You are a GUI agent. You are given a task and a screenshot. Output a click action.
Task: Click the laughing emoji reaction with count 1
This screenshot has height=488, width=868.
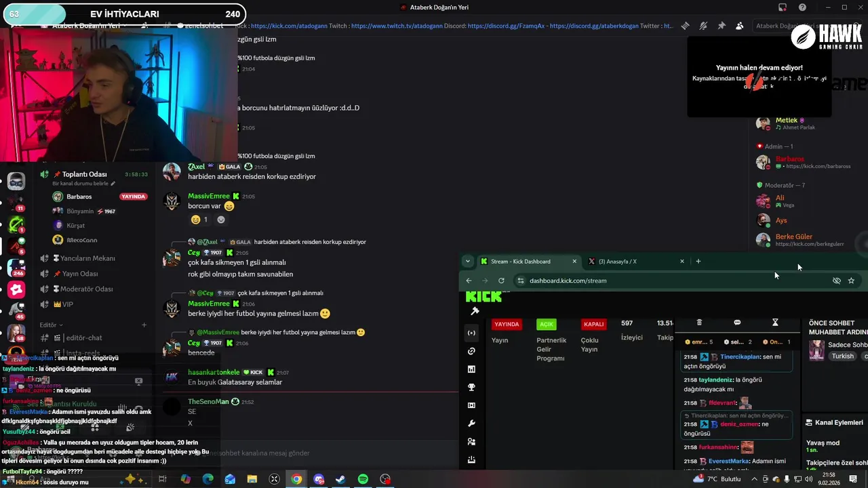pyautogui.click(x=199, y=220)
